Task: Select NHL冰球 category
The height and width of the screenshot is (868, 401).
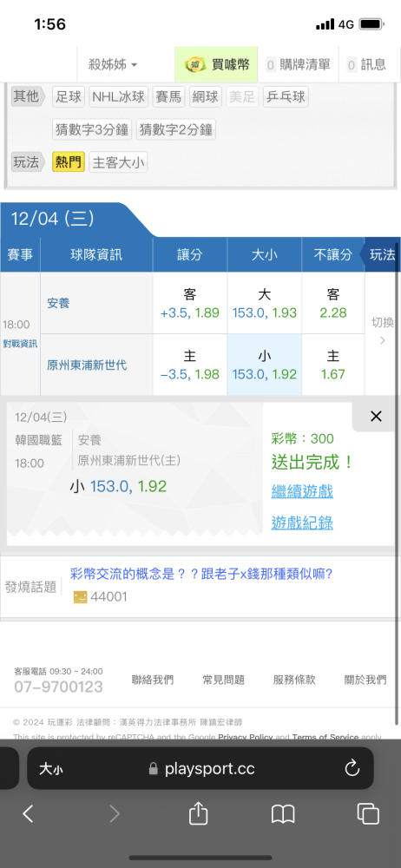Action: (x=118, y=97)
